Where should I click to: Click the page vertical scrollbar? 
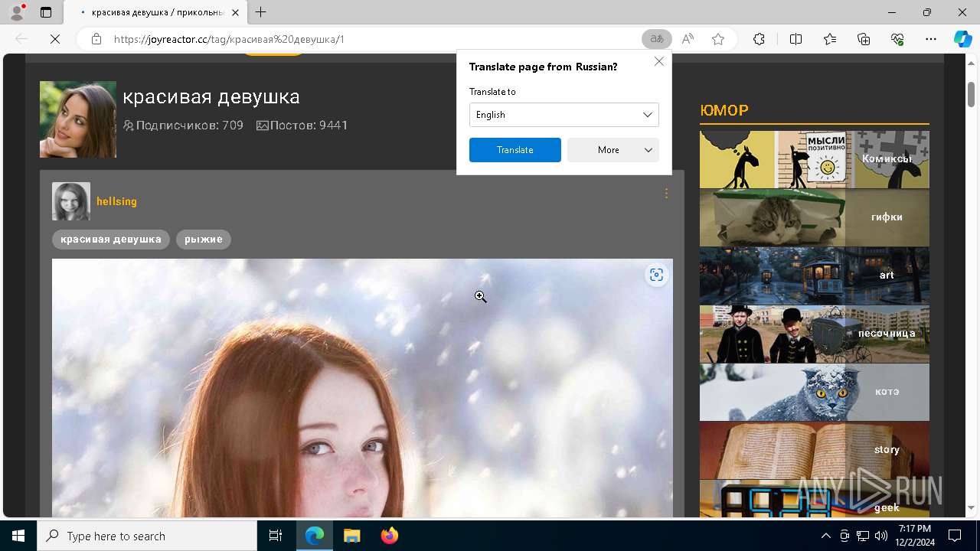coord(971,93)
